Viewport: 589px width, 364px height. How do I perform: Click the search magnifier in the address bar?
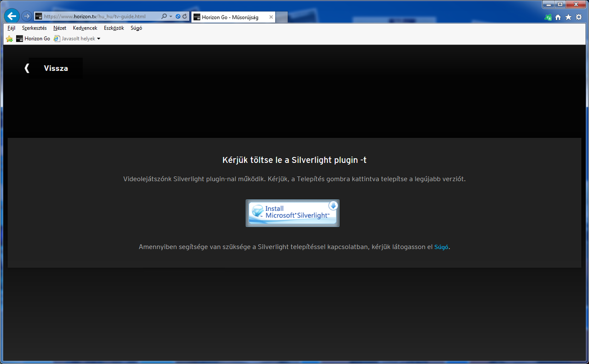click(164, 17)
